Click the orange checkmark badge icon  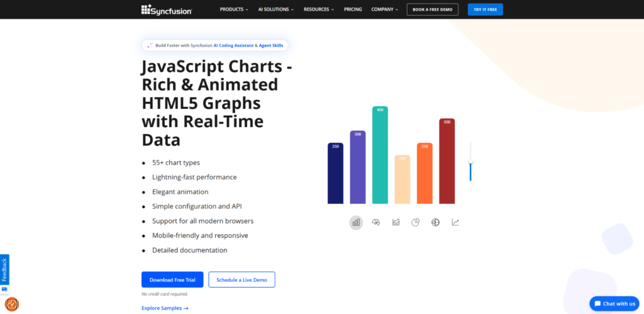click(x=12, y=304)
